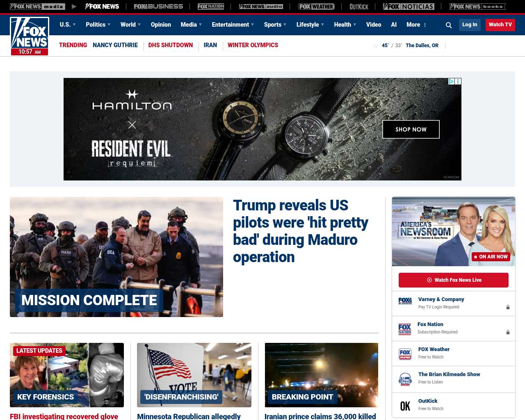Visit the Fox Weather logo in top bar
The width and height of the screenshot is (525, 420).
pos(316,7)
